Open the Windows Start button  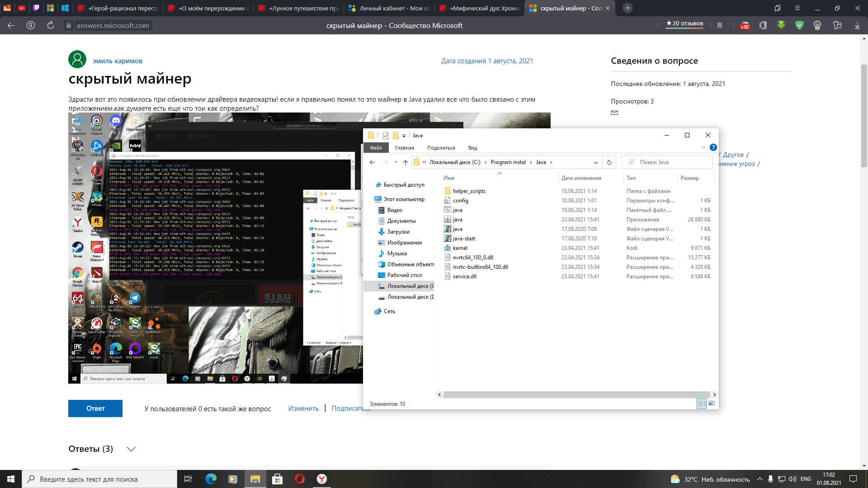[11, 479]
